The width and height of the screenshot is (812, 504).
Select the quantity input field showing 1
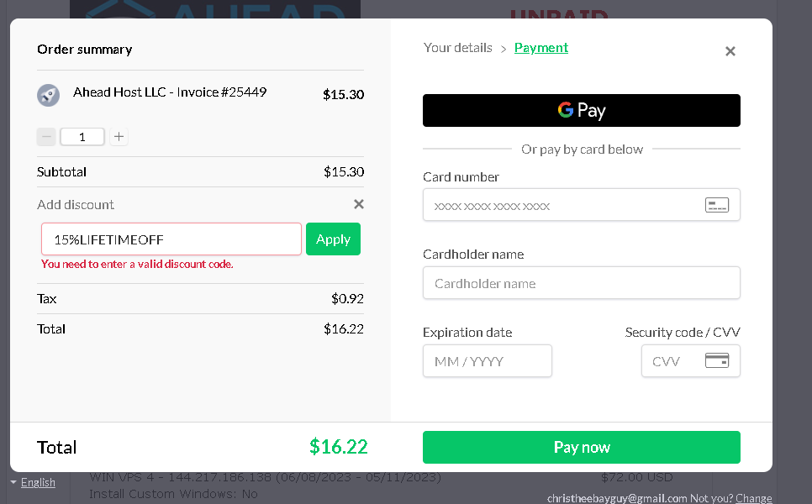click(82, 137)
